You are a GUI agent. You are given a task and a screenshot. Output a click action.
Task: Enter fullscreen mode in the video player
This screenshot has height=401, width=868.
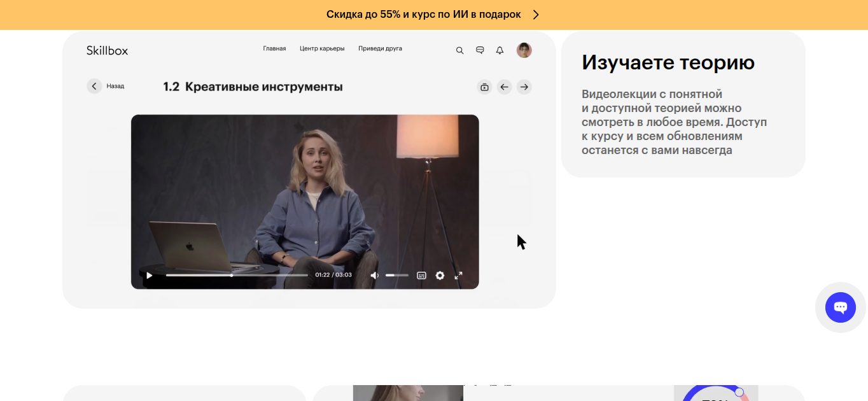click(458, 276)
